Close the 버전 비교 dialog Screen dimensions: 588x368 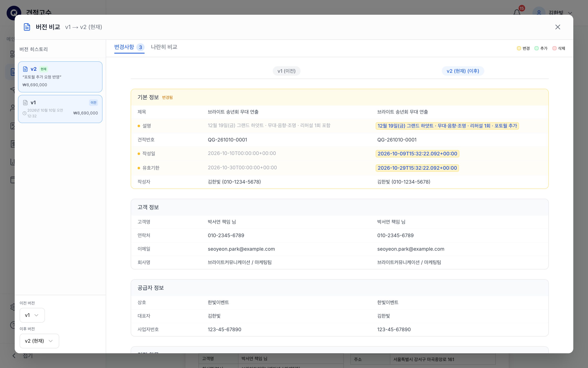(x=558, y=27)
